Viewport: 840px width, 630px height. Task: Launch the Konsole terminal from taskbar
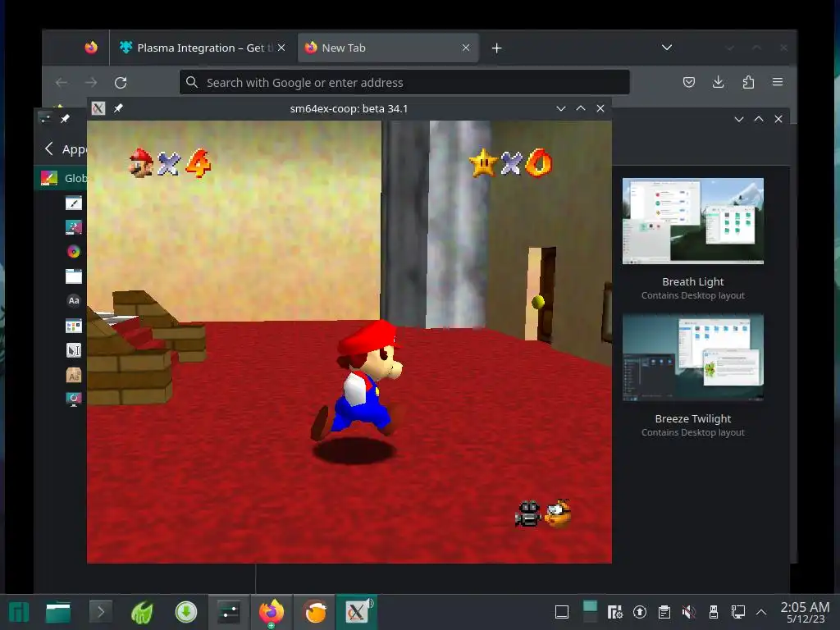(x=100, y=611)
